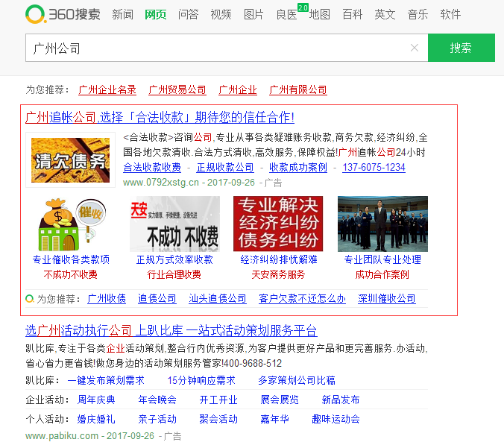Open the 地图 tab

click(319, 15)
